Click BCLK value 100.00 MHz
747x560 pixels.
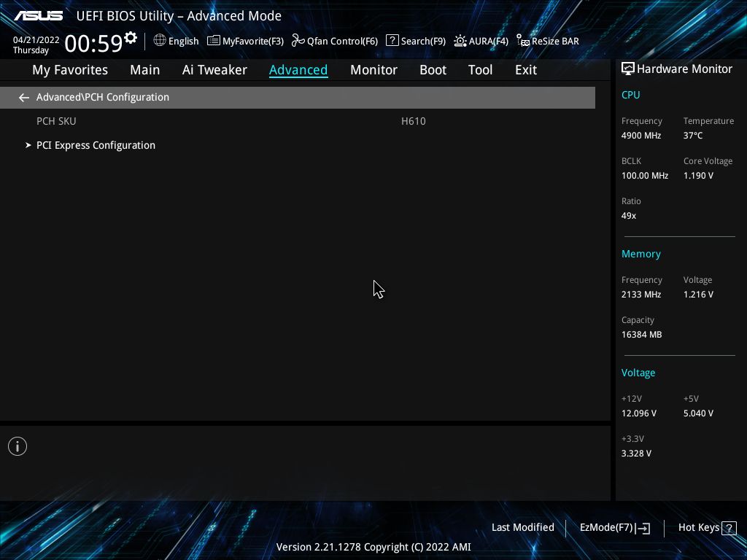645,176
